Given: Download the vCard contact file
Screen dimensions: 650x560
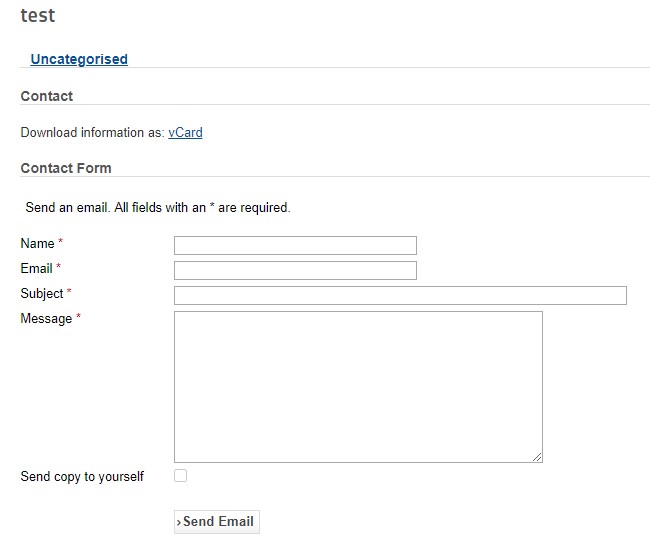Looking at the screenshot, I should [185, 132].
